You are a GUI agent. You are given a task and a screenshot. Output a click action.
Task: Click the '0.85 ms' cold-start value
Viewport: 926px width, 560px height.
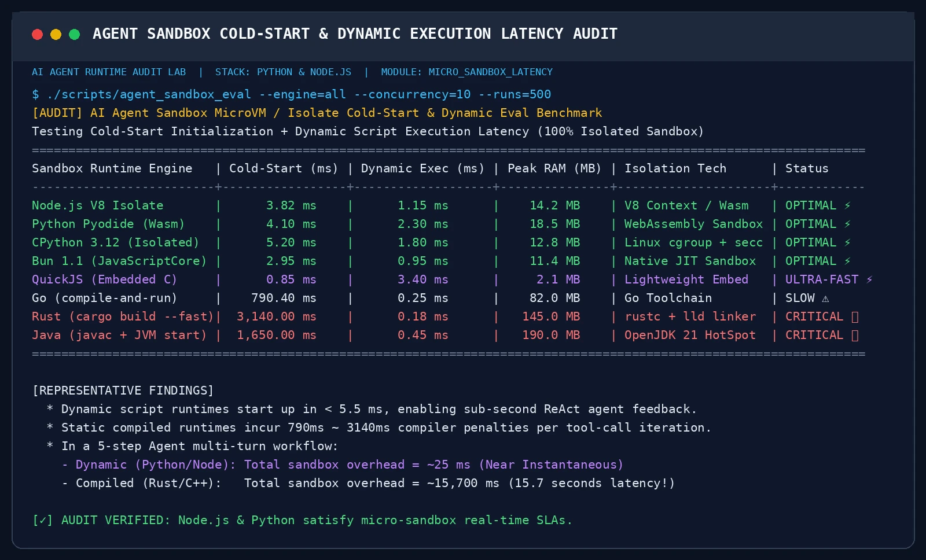point(291,279)
